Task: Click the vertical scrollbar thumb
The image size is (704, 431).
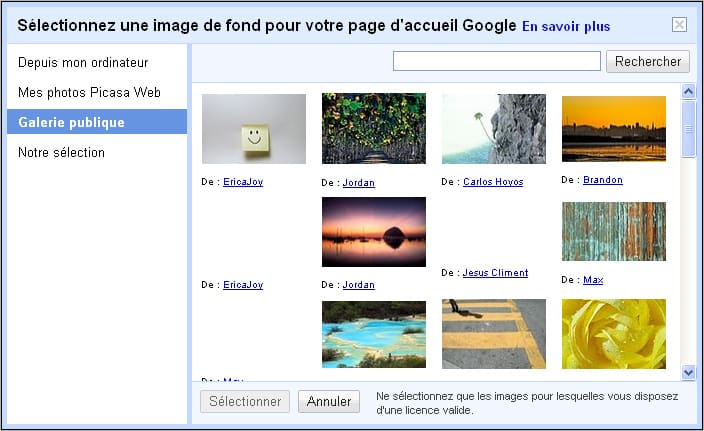Action: (688, 129)
